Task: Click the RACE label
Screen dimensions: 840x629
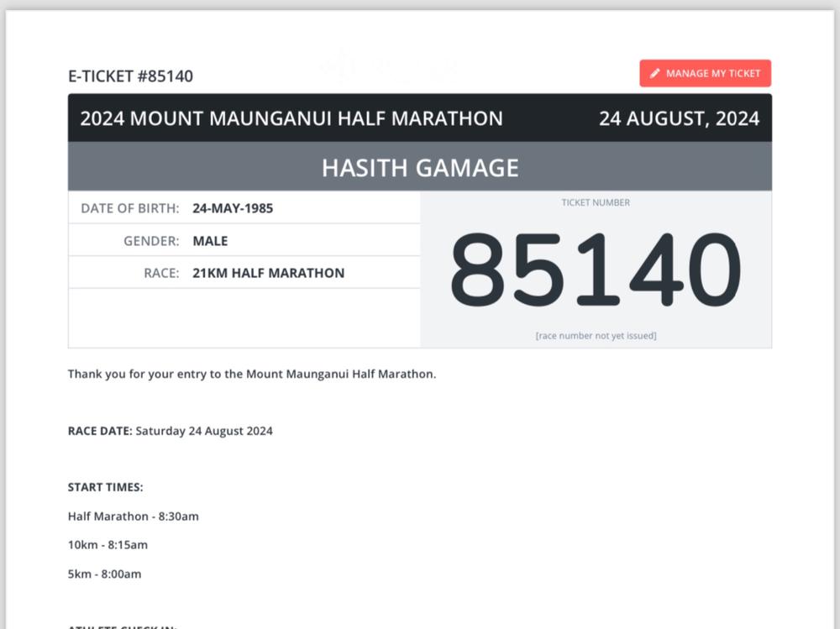Action: [x=161, y=273]
